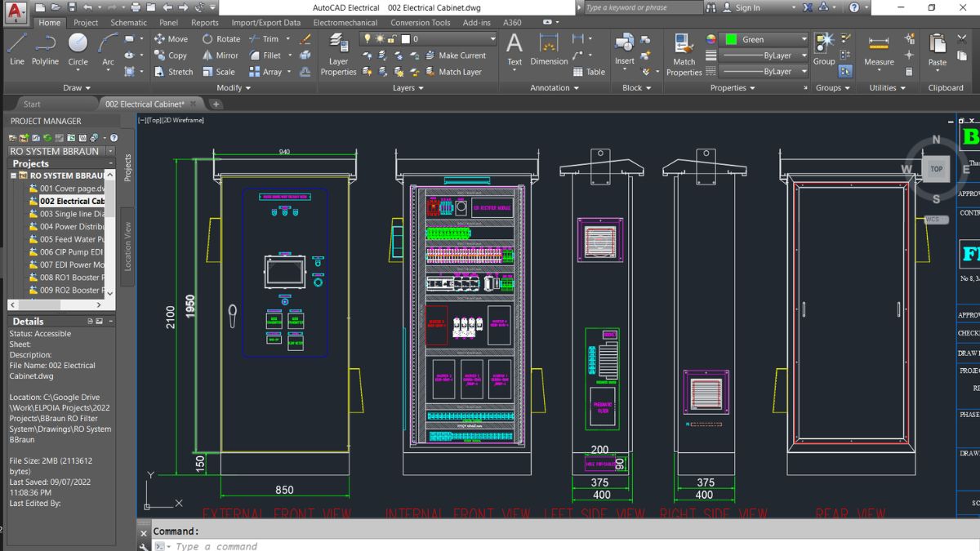The image size is (980, 551).
Task: Open Layer Properties manager
Action: point(338,55)
